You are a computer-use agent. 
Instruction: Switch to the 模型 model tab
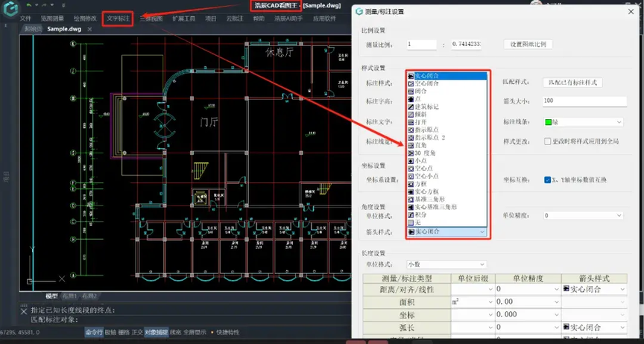[x=51, y=296]
